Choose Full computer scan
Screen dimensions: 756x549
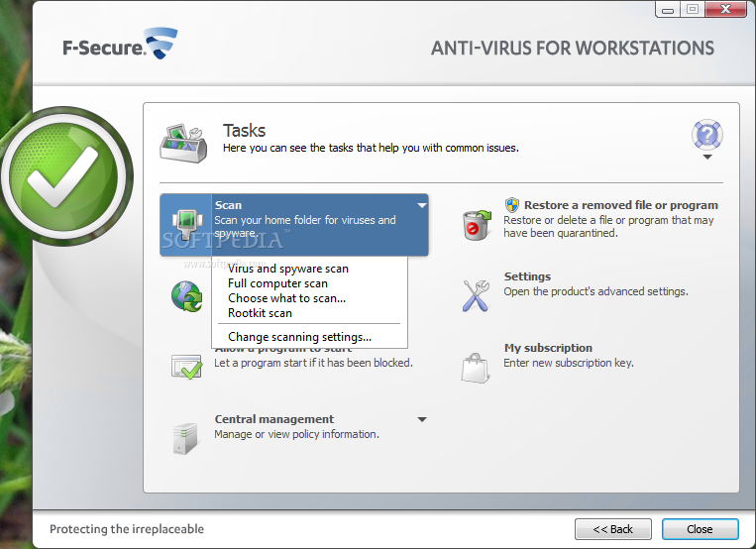point(277,283)
